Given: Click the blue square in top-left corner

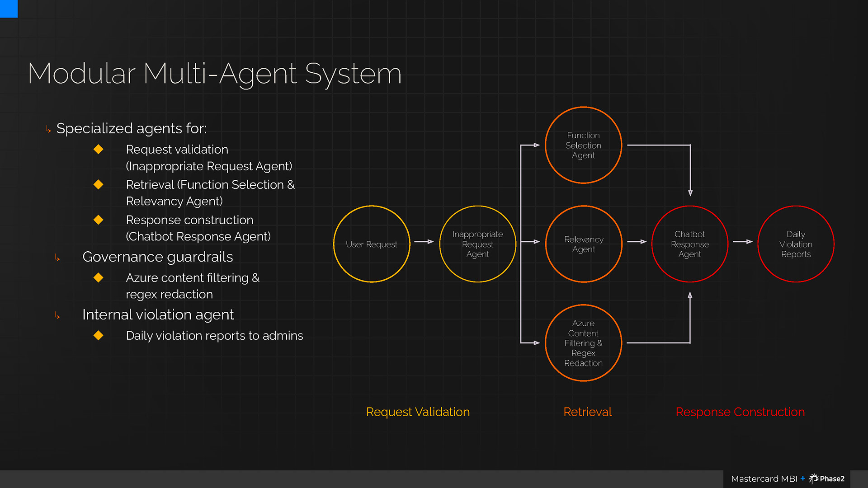Looking at the screenshot, I should click(9, 9).
